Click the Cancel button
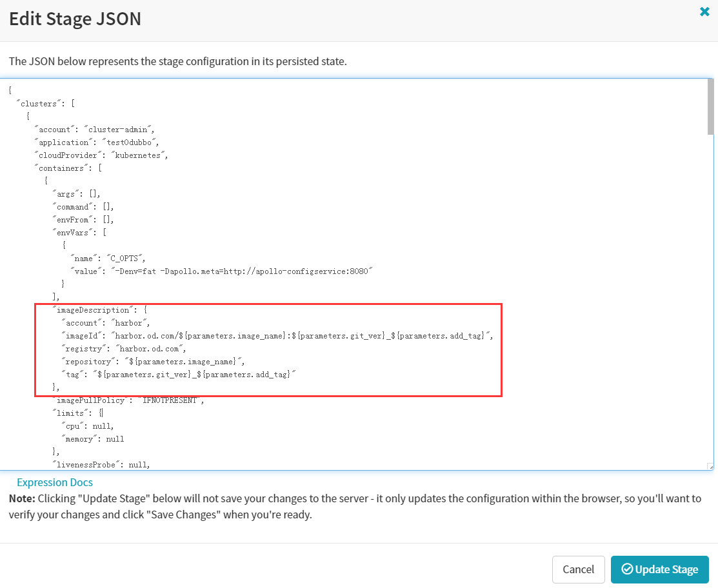Screen dimensions: 718x588 click(x=579, y=569)
